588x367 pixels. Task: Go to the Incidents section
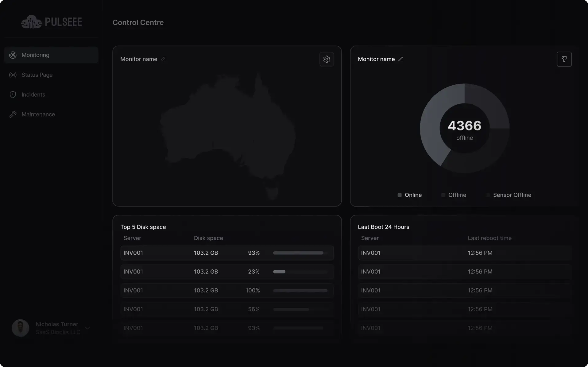pos(33,95)
